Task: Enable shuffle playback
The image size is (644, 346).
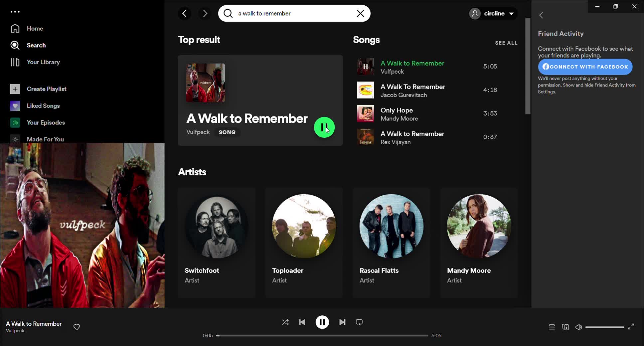Action: tap(285, 322)
